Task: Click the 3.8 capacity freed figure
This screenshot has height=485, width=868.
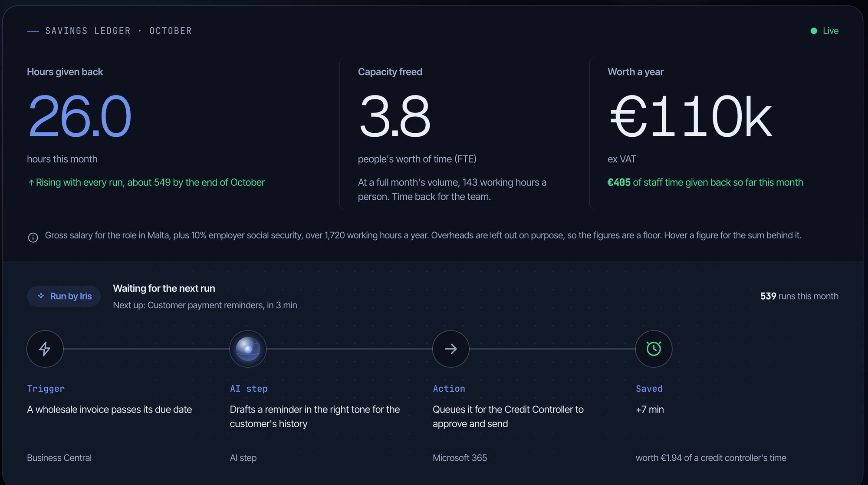Action: click(395, 116)
